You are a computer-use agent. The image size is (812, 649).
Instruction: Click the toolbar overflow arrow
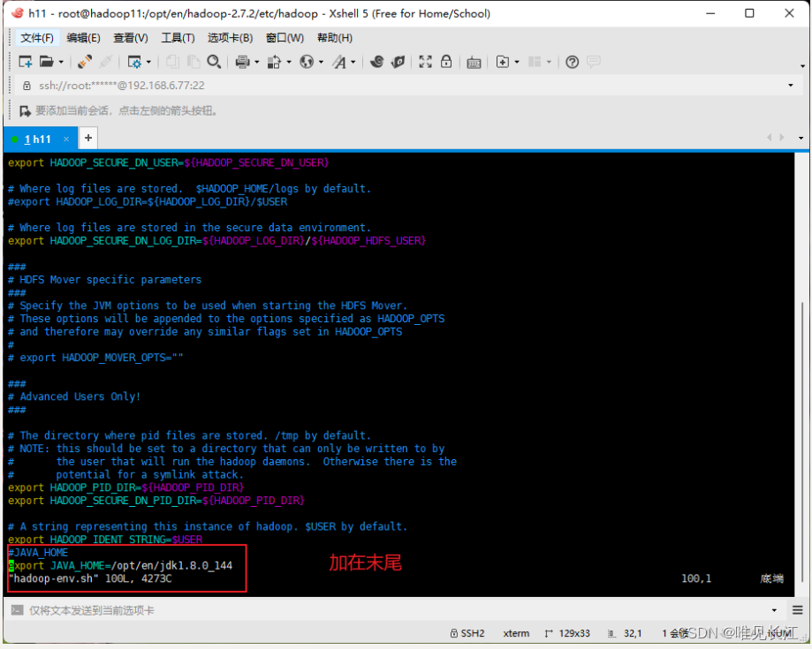(x=802, y=66)
